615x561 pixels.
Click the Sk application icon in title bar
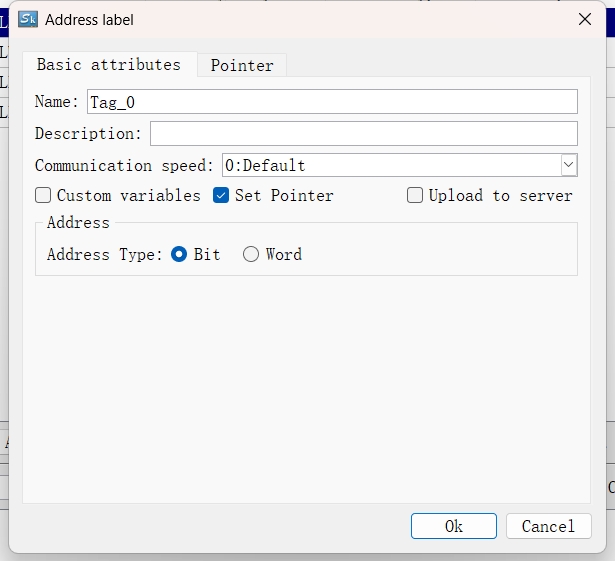(28, 19)
